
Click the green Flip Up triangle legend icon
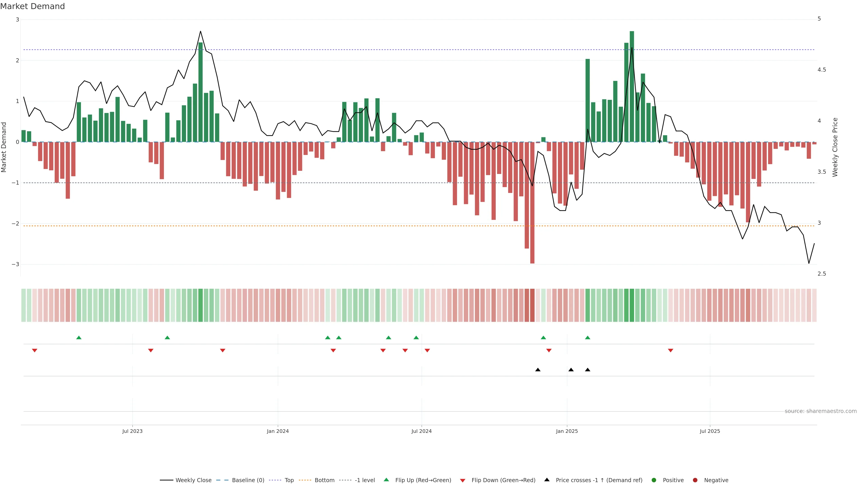387,480
